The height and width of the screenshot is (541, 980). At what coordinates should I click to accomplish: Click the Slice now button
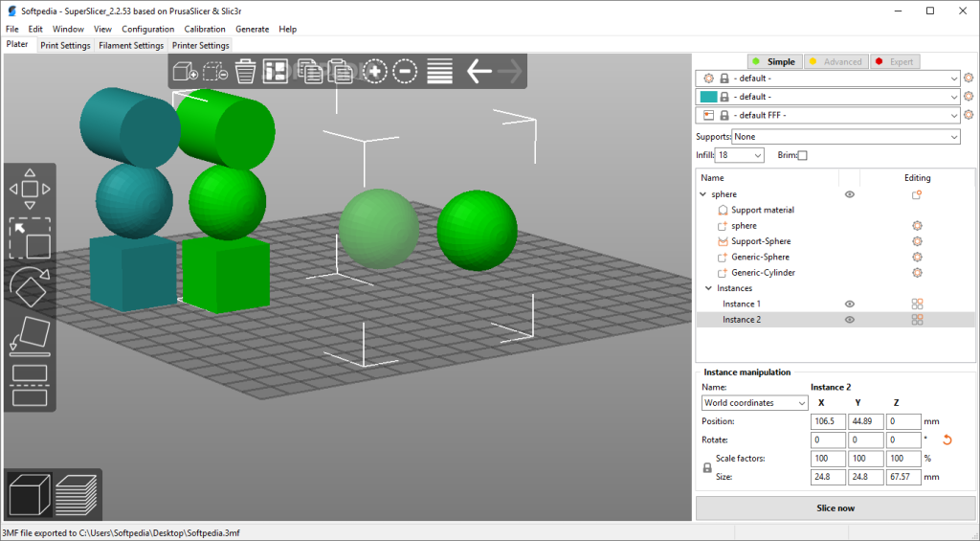coord(835,507)
